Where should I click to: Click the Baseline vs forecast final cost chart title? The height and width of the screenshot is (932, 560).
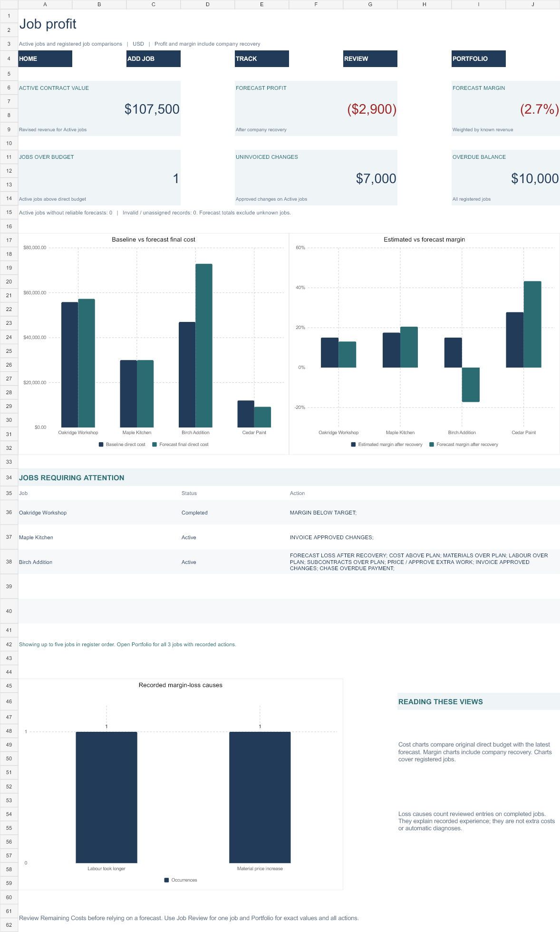click(x=154, y=240)
